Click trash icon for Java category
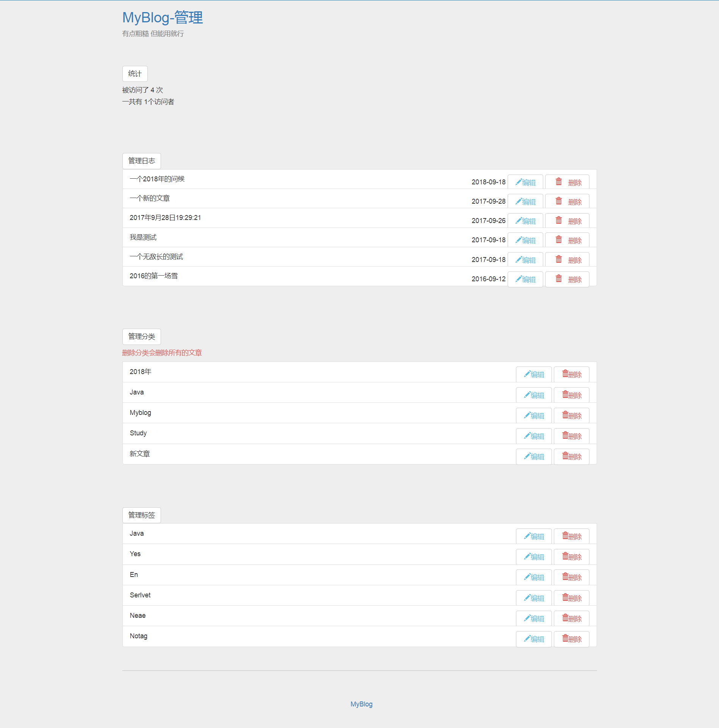 [565, 394]
